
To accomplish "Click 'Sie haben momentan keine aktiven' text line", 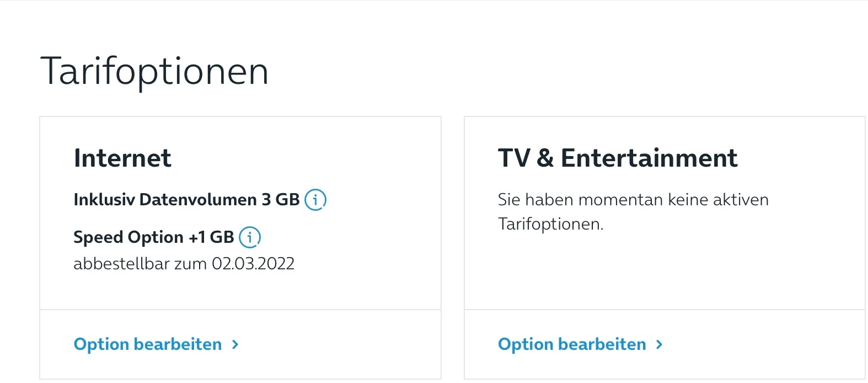I will [x=633, y=199].
